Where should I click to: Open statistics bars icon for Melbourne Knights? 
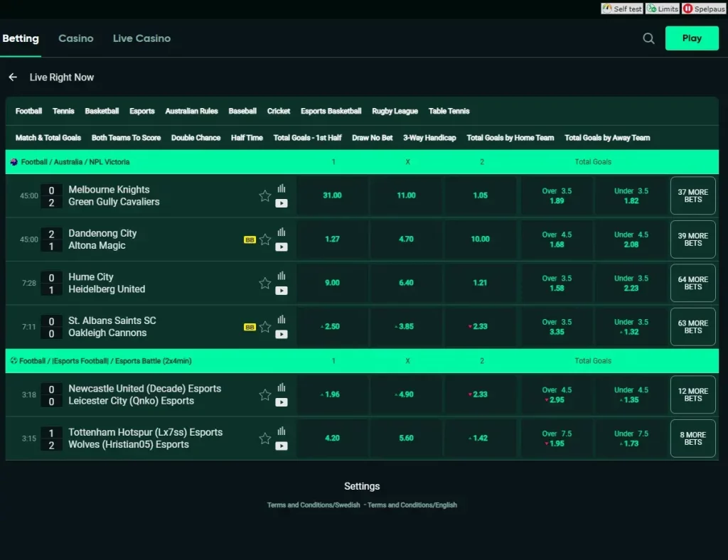click(x=282, y=188)
